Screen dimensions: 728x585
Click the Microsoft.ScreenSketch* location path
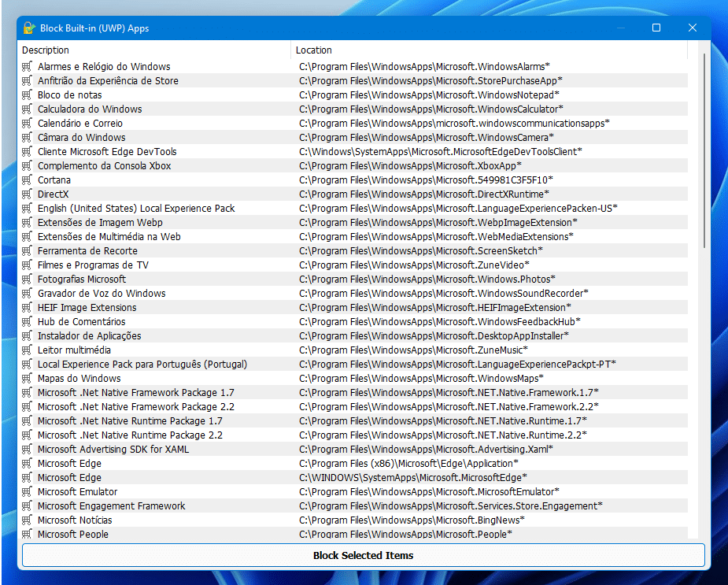[421, 251]
